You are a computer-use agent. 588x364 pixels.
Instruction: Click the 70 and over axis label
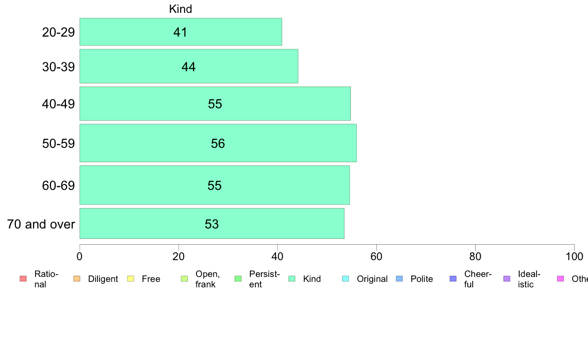pyautogui.click(x=41, y=224)
